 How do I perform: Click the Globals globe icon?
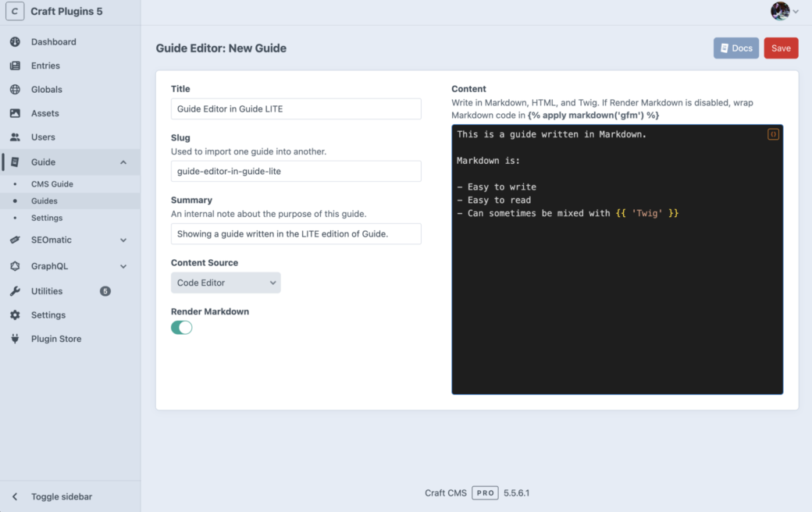click(x=15, y=90)
